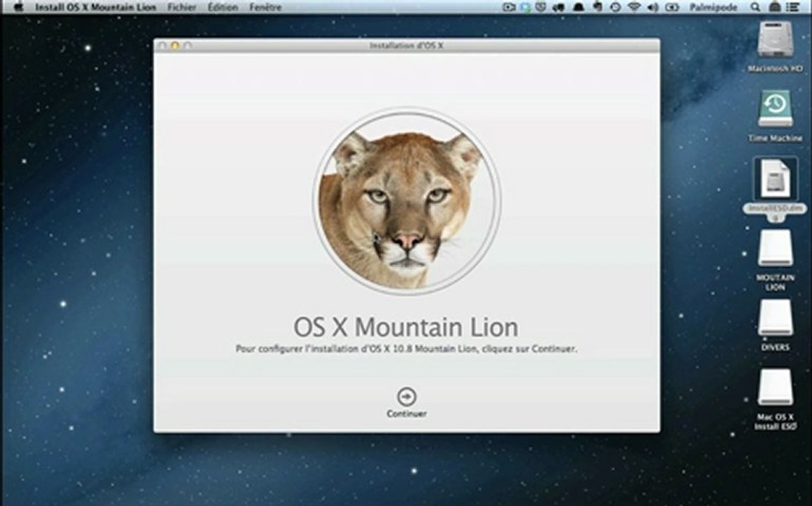The width and height of the screenshot is (812, 506).
Task: Click the screen recording camera menu icon
Action: (508, 7)
